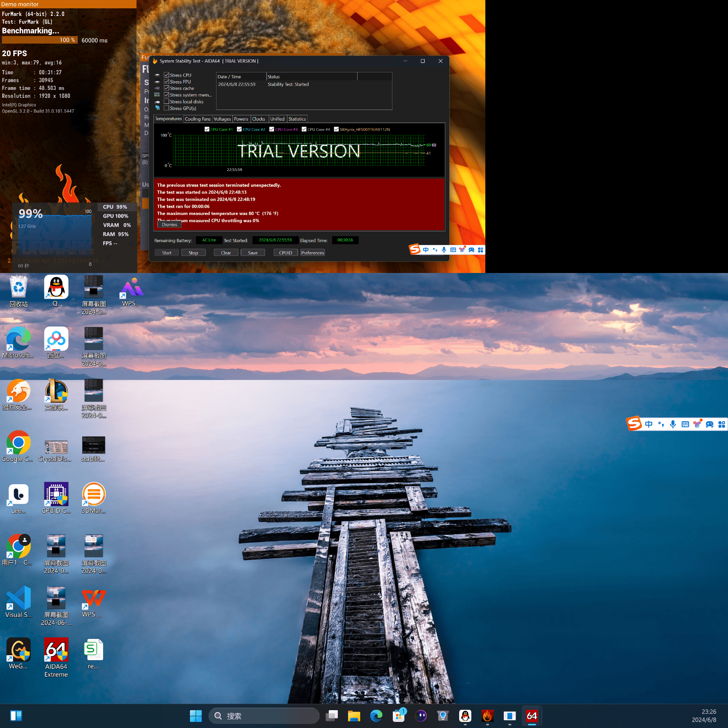
Task: Click FurMark flame icon in taskbar
Action: tap(487, 715)
